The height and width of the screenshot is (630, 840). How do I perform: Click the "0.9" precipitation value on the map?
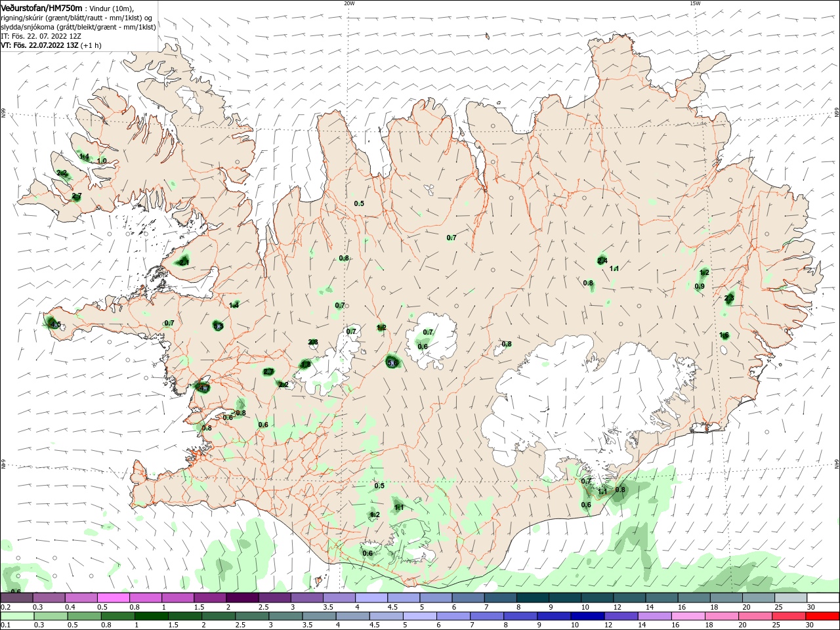point(700,286)
